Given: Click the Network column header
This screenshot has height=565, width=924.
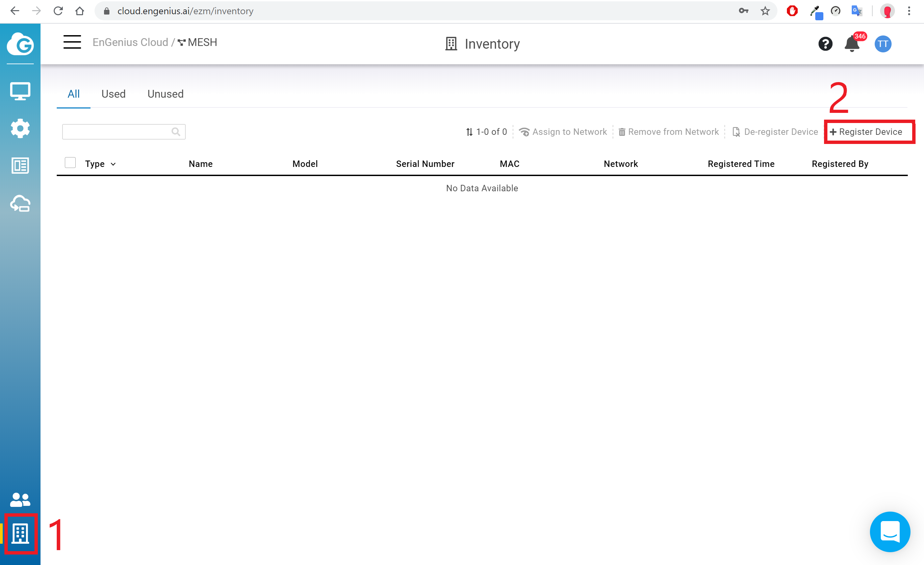Looking at the screenshot, I should pyautogui.click(x=621, y=164).
